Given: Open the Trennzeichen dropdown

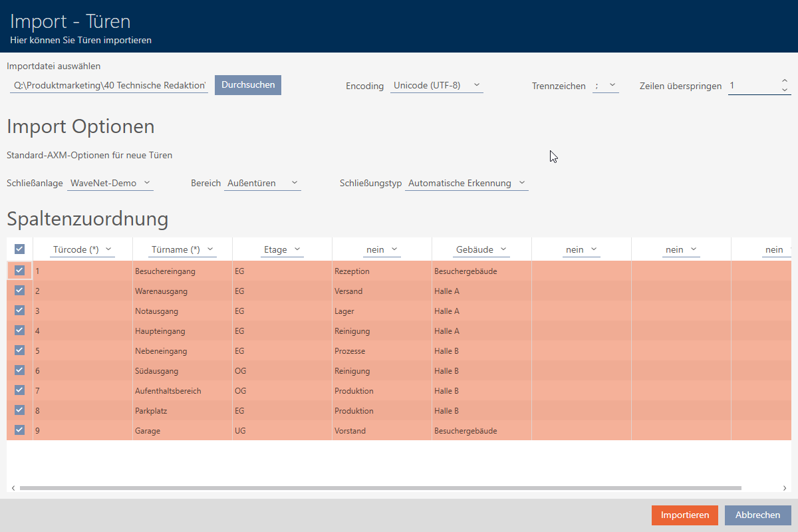Looking at the screenshot, I should pyautogui.click(x=605, y=86).
